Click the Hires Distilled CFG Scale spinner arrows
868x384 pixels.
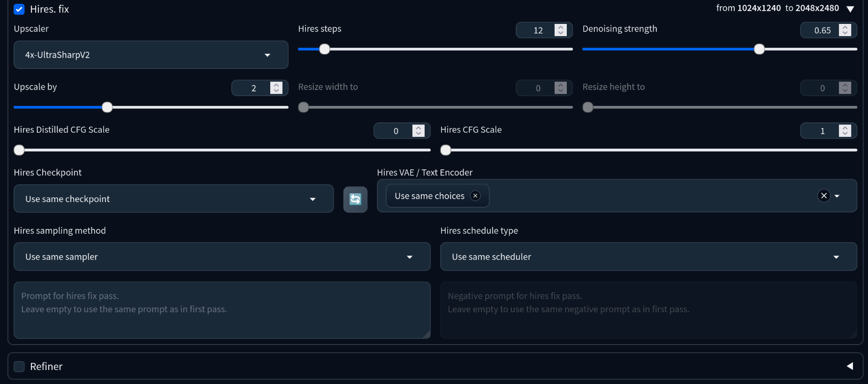[x=419, y=130]
